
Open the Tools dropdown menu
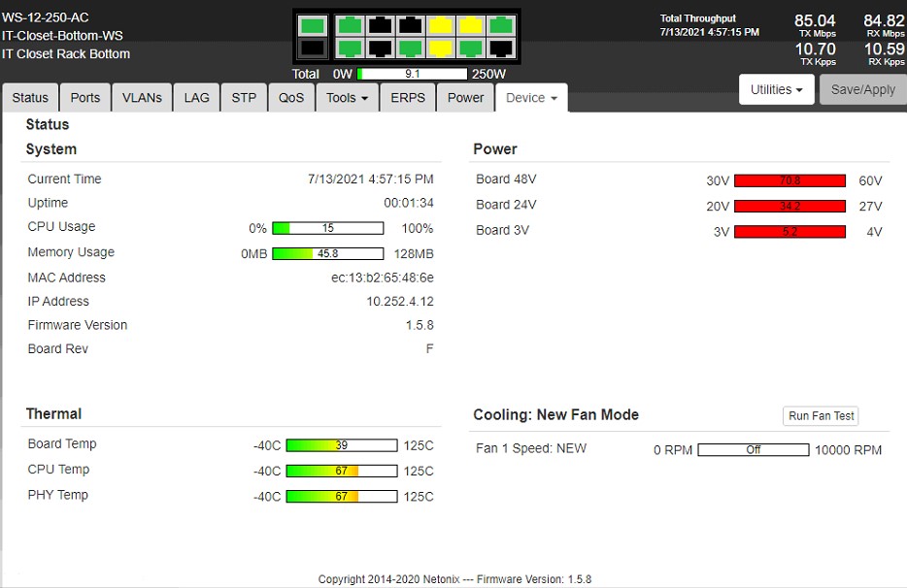[x=347, y=98]
